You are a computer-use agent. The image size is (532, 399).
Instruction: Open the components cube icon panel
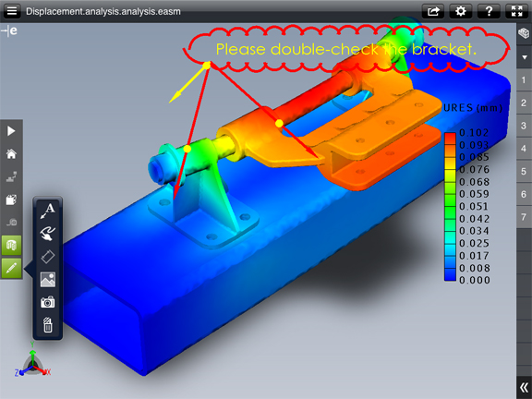tap(525, 33)
